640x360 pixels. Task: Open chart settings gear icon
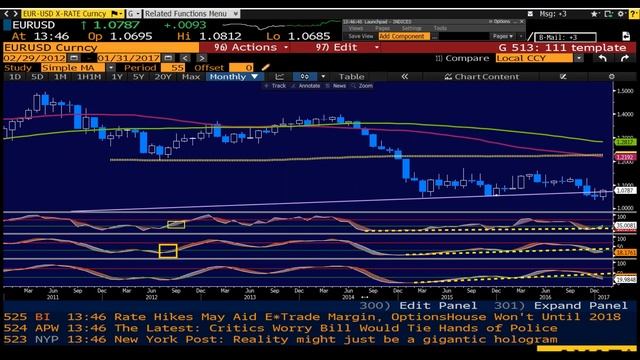pos(611,77)
